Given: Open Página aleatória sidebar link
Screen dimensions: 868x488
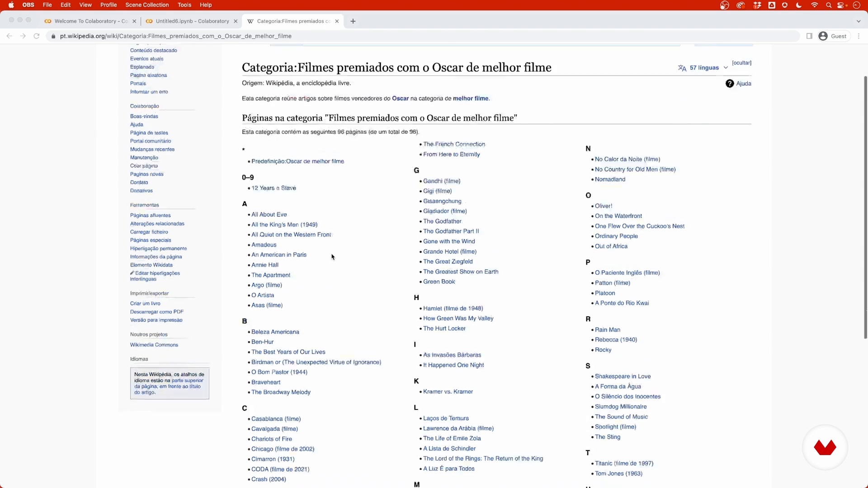Looking at the screenshot, I should 148,75.
